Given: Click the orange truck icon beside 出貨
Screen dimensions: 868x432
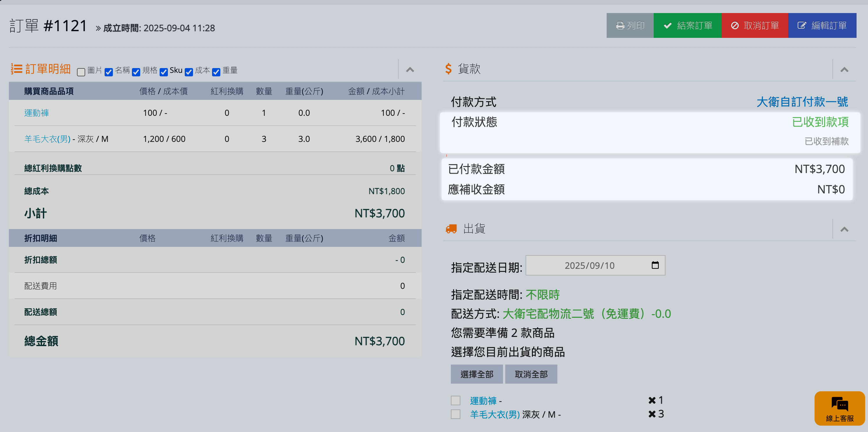Looking at the screenshot, I should pos(451,229).
